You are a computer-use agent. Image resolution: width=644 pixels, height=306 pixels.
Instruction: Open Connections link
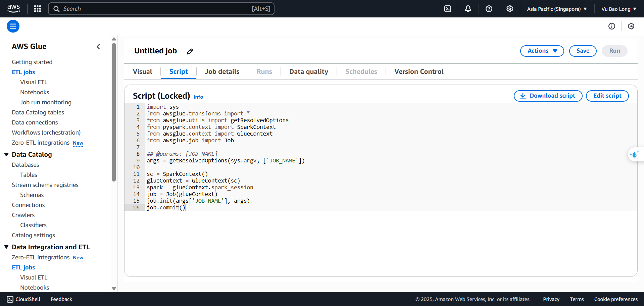[28, 205]
